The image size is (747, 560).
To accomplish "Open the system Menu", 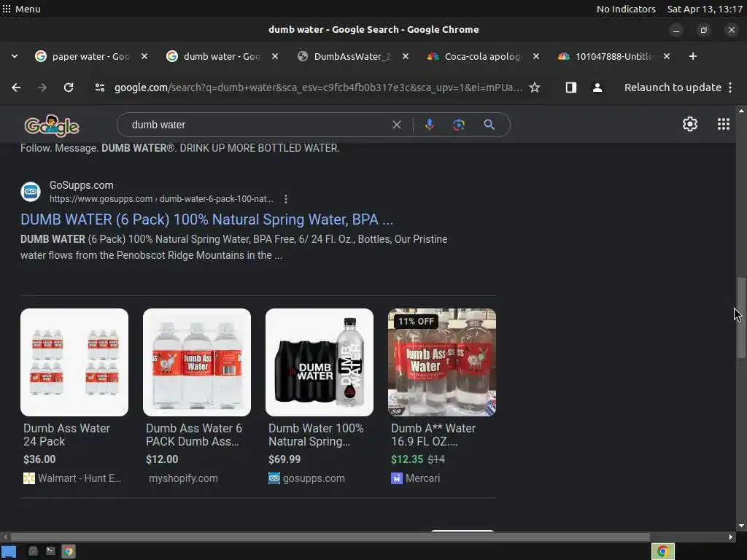I will 21,9.
